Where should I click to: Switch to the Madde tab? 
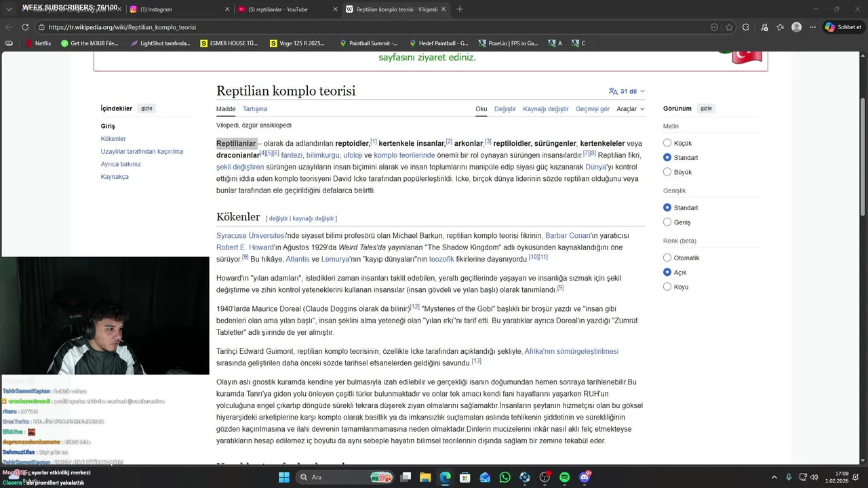pos(226,109)
